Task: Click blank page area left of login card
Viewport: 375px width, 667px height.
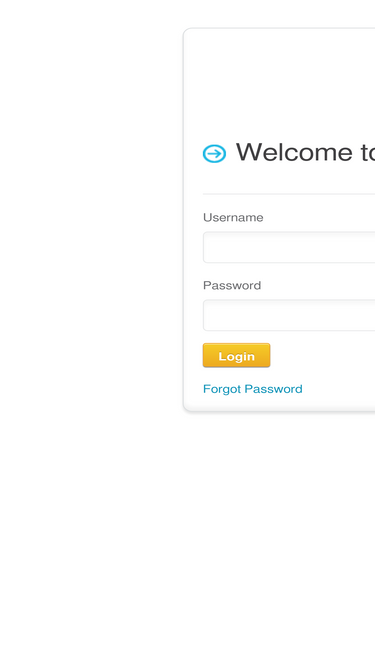Action: (x=91, y=221)
